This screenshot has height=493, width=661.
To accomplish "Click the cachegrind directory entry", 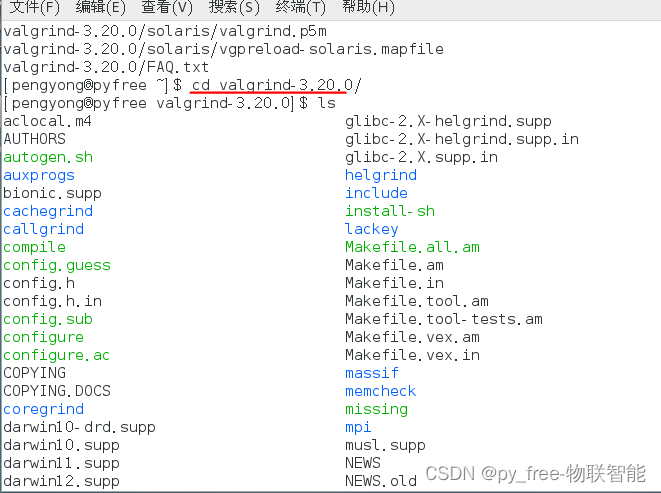I will (48, 211).
